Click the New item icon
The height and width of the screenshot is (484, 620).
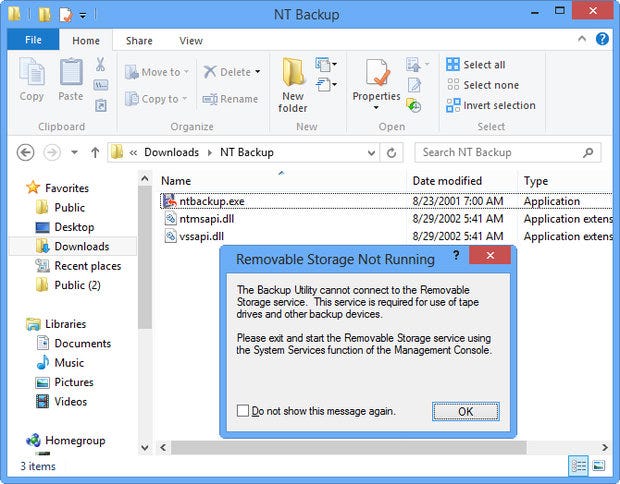(326, 64)
